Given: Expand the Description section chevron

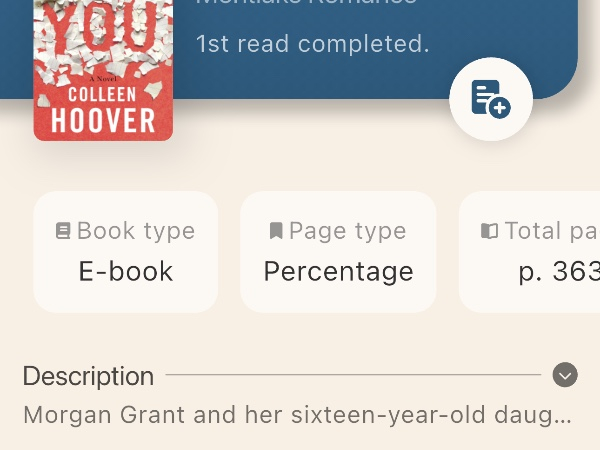Looking at the screenshot, I should tap(565, 375).
